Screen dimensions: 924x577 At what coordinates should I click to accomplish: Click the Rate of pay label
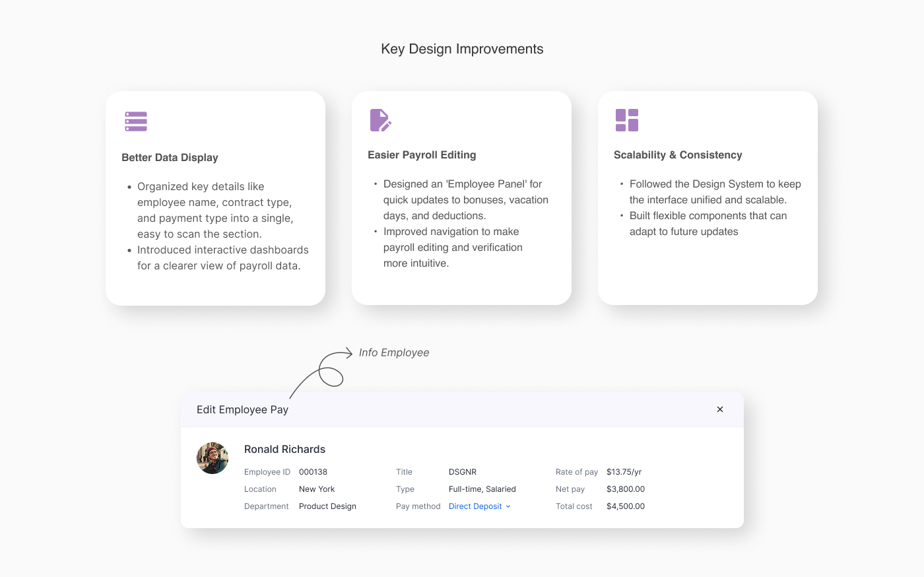577,472
